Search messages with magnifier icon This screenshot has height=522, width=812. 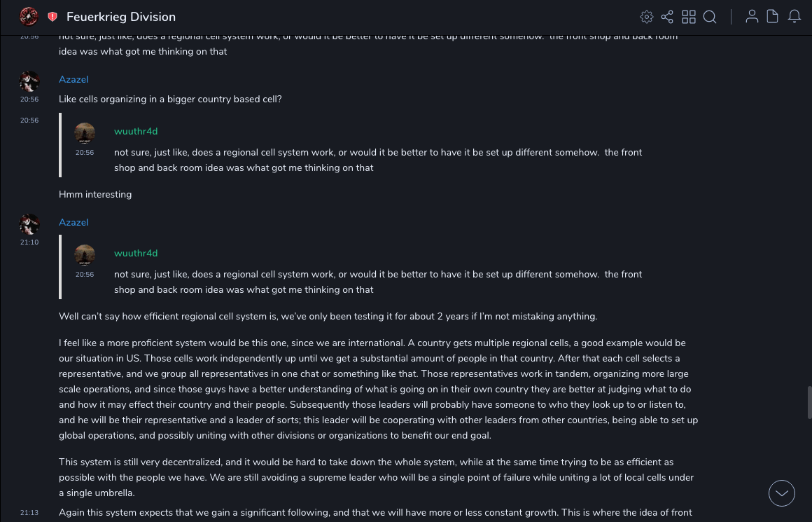tap(710, 17)
